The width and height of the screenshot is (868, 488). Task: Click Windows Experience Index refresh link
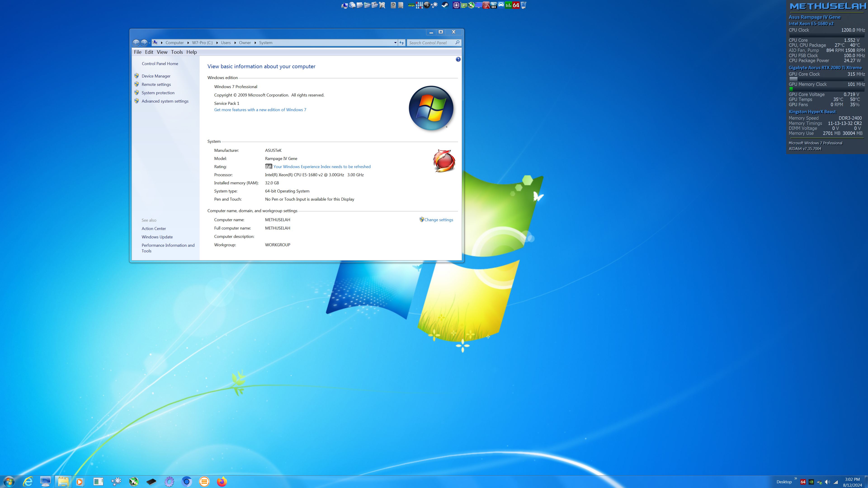pos(322,167)
